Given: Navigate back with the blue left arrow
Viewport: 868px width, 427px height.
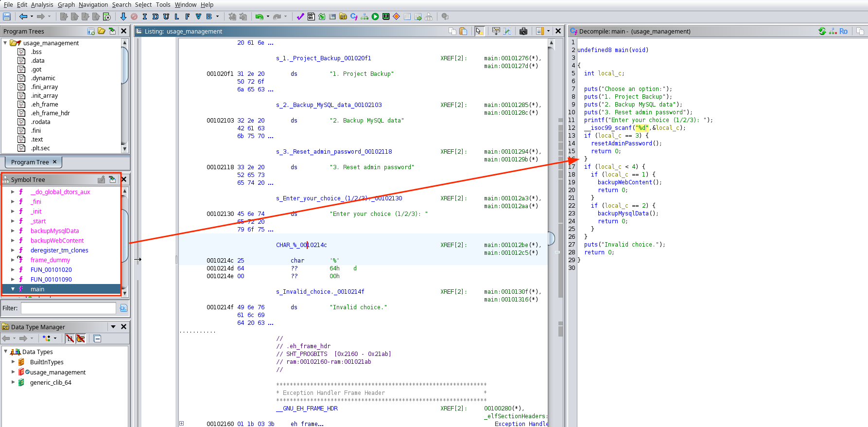Looking at the screenshot, I should (x=23, y=17).
